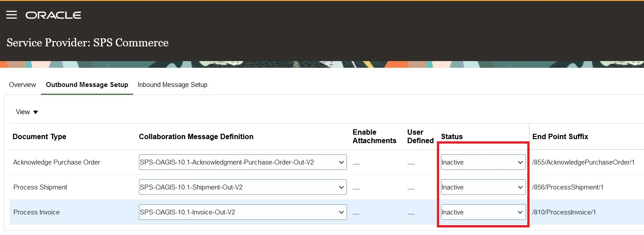Open message definition dropdown for Process Shipment

tap(243, 187)
